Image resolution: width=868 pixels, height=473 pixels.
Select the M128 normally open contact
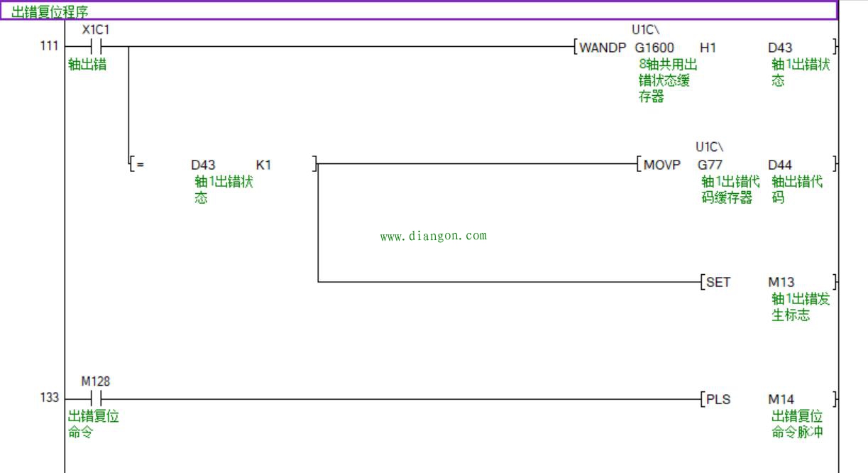96,398
